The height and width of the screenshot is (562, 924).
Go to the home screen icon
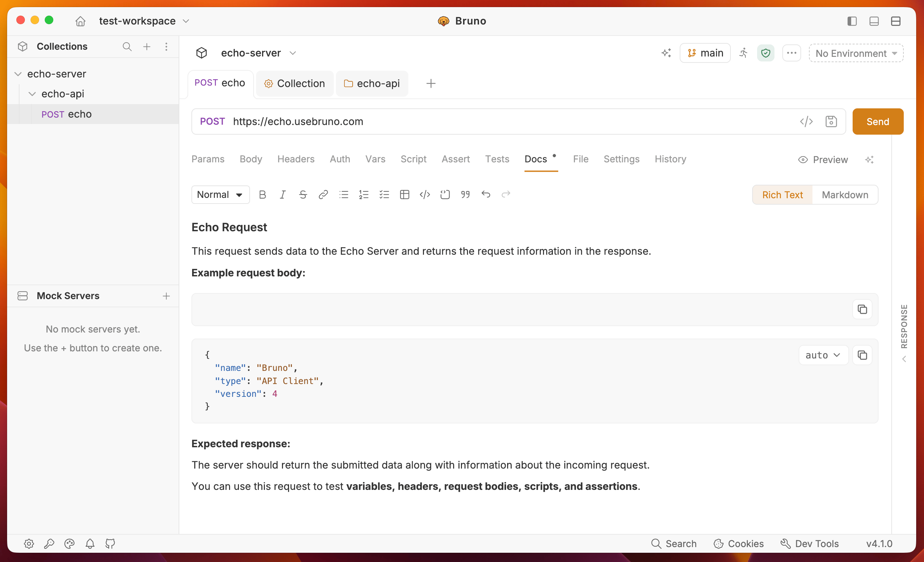coord(80,21)
